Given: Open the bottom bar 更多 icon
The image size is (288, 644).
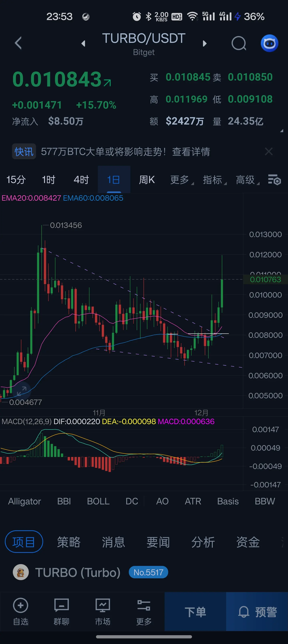Looking at the screenshot, I should coord(144,605).
